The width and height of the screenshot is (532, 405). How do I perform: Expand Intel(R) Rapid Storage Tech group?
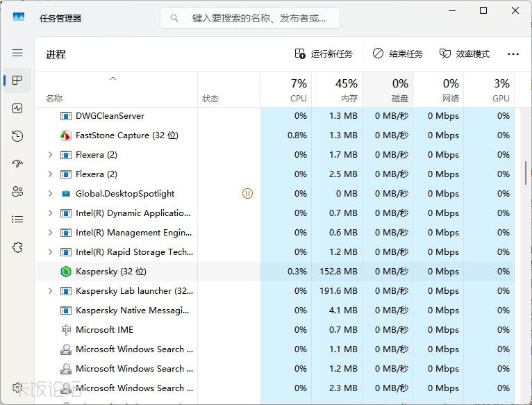tap(50, 252)
